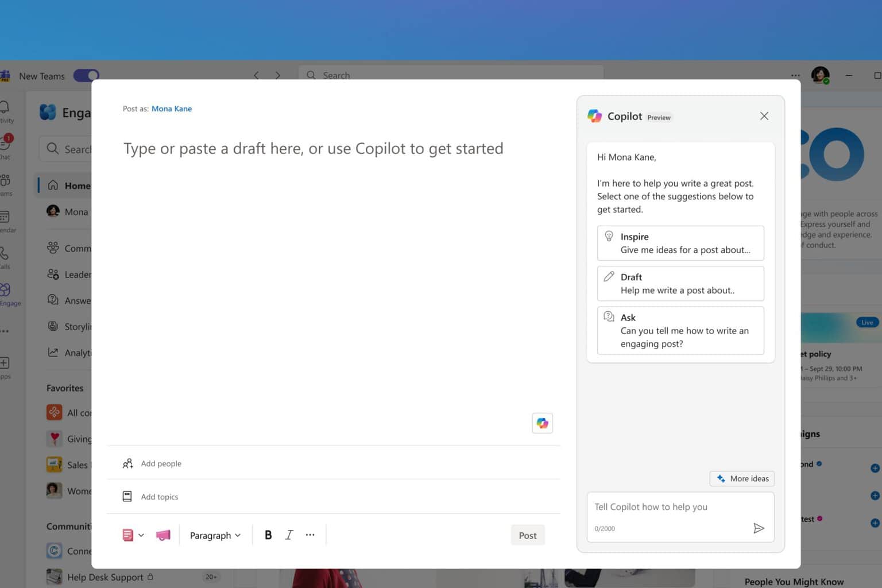Open the post type dropdown arrow
Image resolution: width=882 pixels, height=588 pixels.
[141, 535]
